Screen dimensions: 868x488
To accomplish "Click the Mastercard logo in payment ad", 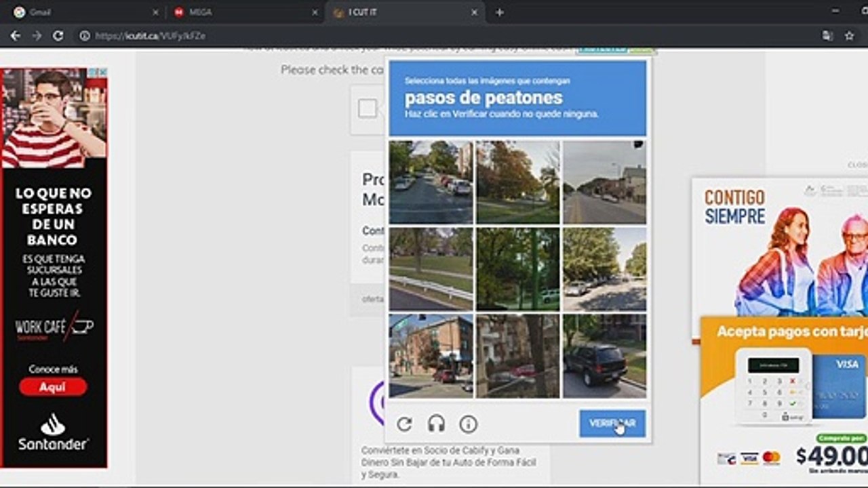I will (x=771, y=458).
